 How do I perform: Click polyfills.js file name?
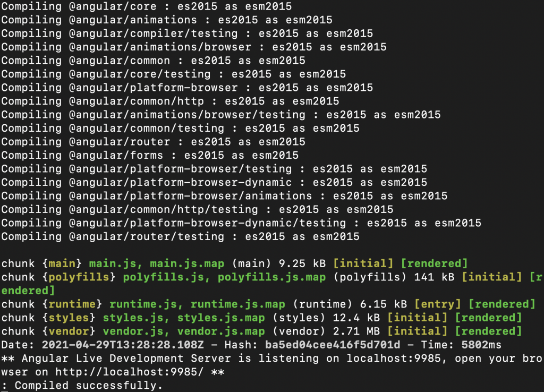pyautogui.click(x=164, y=277)
